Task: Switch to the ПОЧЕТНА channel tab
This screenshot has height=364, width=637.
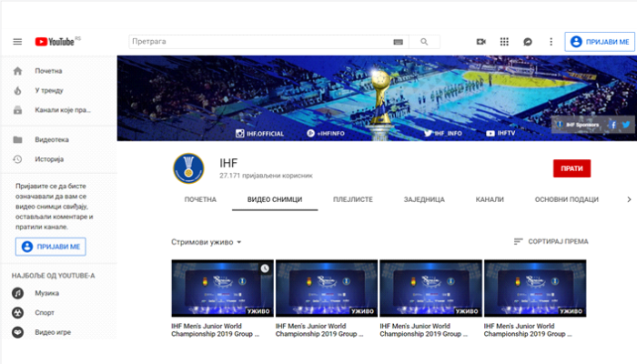Action: 200,199
